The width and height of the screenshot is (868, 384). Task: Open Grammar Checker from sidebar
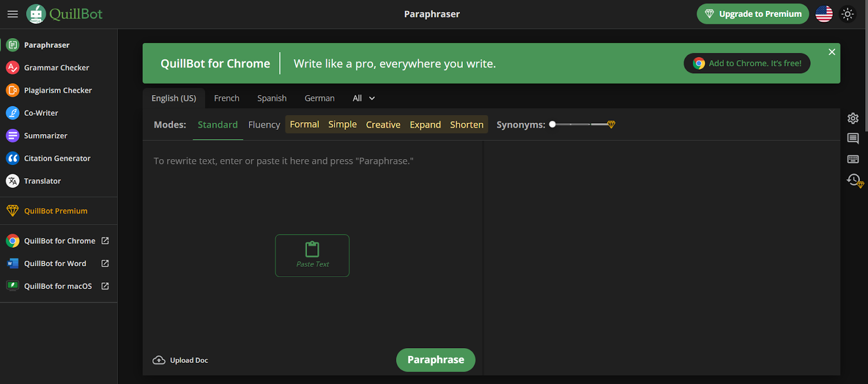click(x=56, y=68)
